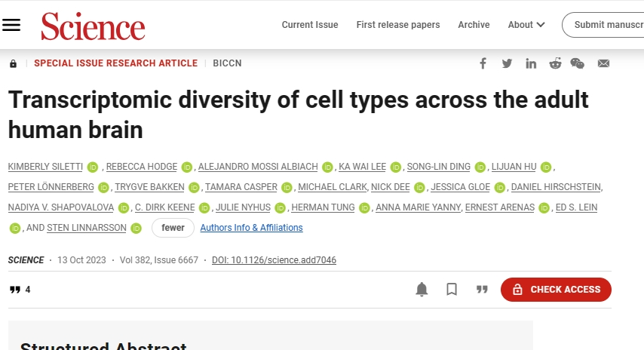Share article via WeChat
The image size is (644, 350).
pos(578,63)
